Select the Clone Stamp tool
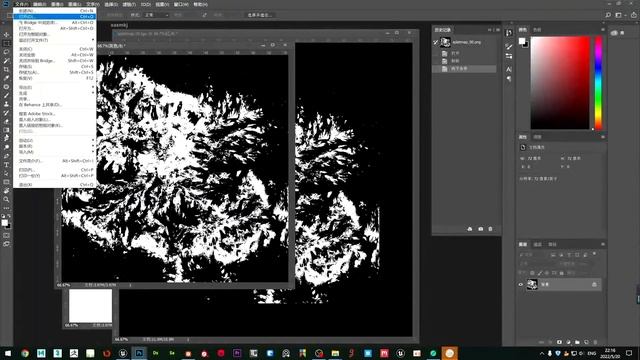 point(6,104)
